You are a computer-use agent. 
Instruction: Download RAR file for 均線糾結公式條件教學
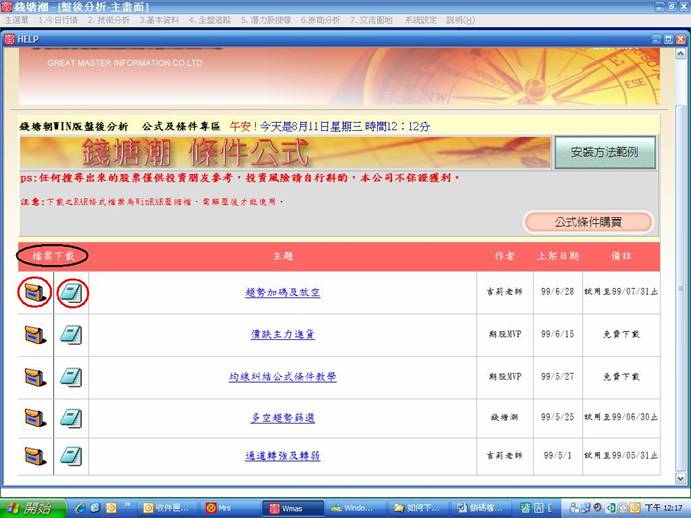click(x=35, y=377)
